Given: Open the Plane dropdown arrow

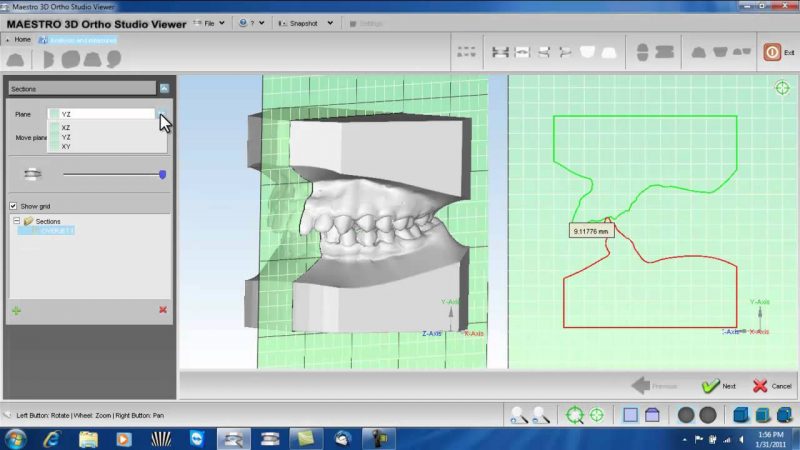Looking at the screenshot, I should point(161,114).
